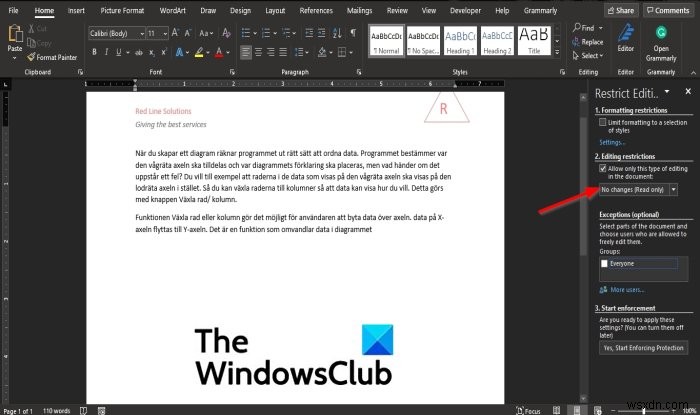Insert bulleted list
The image size is (700, 415).
[246, 33]
